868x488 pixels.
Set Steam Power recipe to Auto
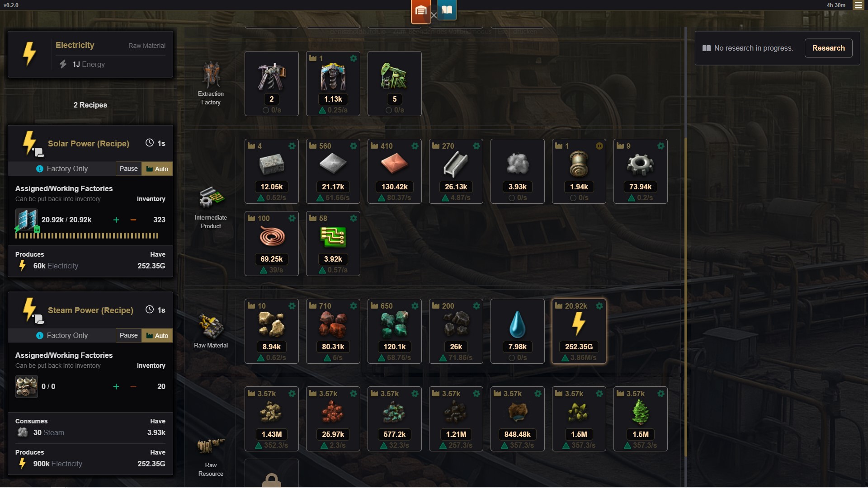[157, 335]
